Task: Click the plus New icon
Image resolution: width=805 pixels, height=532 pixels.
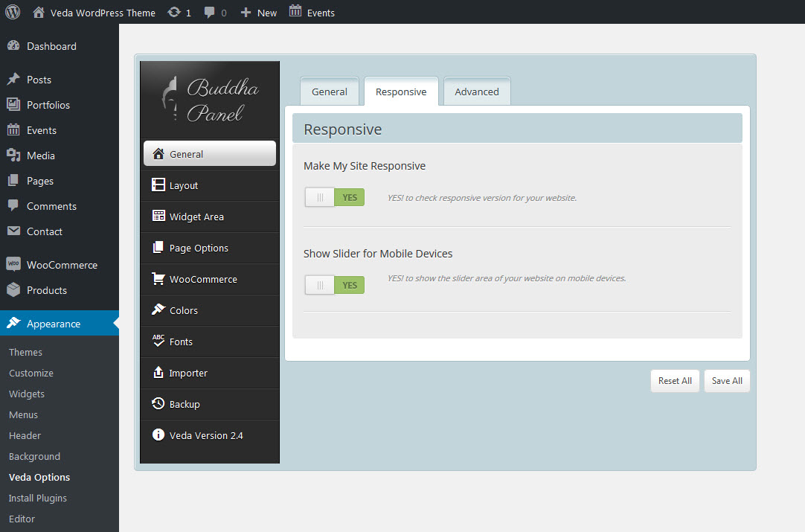Action: tap(246, 13)
